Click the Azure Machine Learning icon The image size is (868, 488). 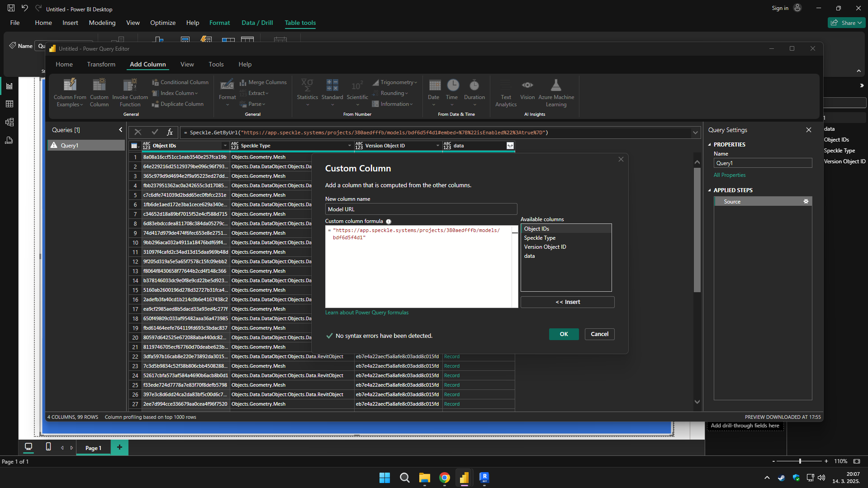556,85
